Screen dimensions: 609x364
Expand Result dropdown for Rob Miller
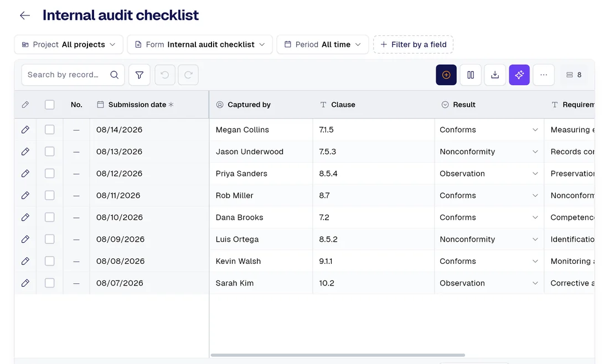click(535, 196)
